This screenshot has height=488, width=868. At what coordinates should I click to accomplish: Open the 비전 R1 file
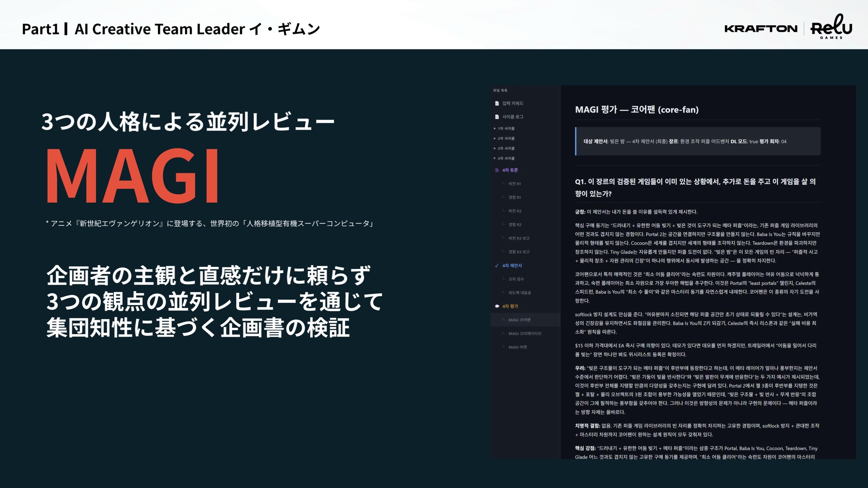[x=514, y=183]
